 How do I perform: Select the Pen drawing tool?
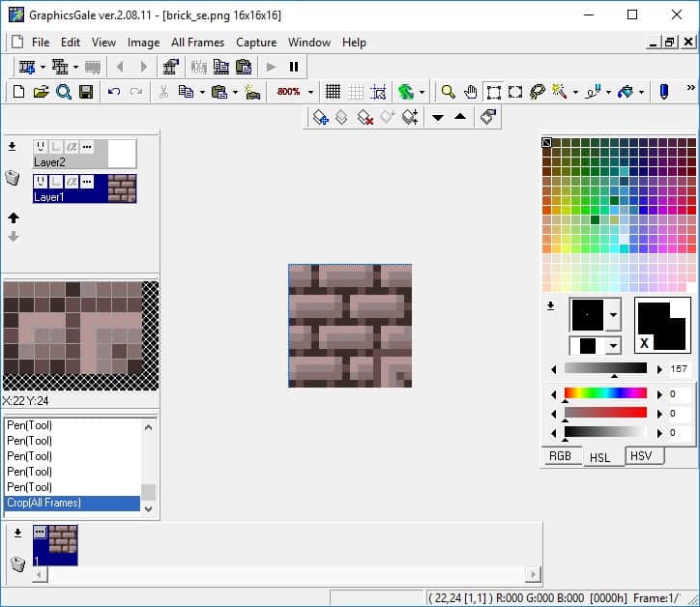pyautogui.click(x=664, y=92)
